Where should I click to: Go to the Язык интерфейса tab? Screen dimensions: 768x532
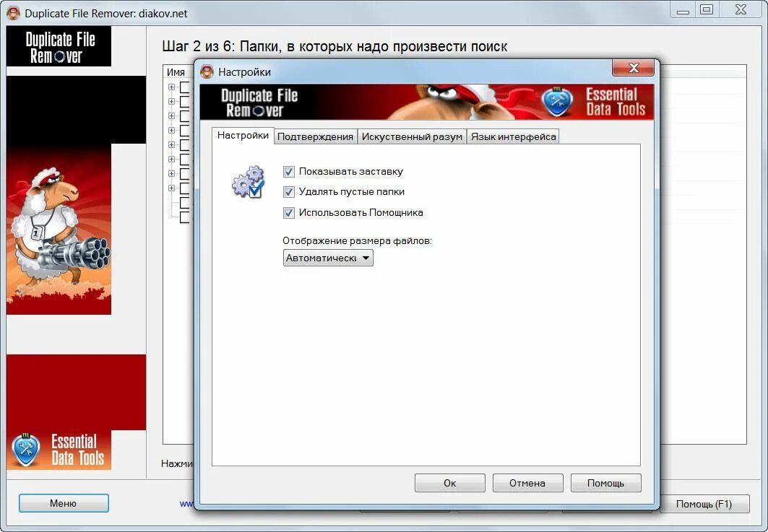click(x=513, y=137)
